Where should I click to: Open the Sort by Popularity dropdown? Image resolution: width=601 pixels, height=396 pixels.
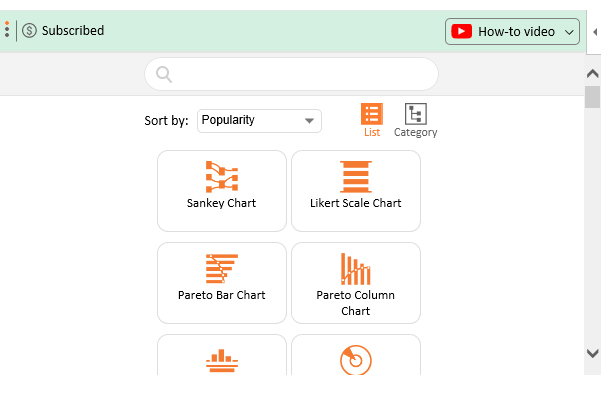[x=259, y=121]
